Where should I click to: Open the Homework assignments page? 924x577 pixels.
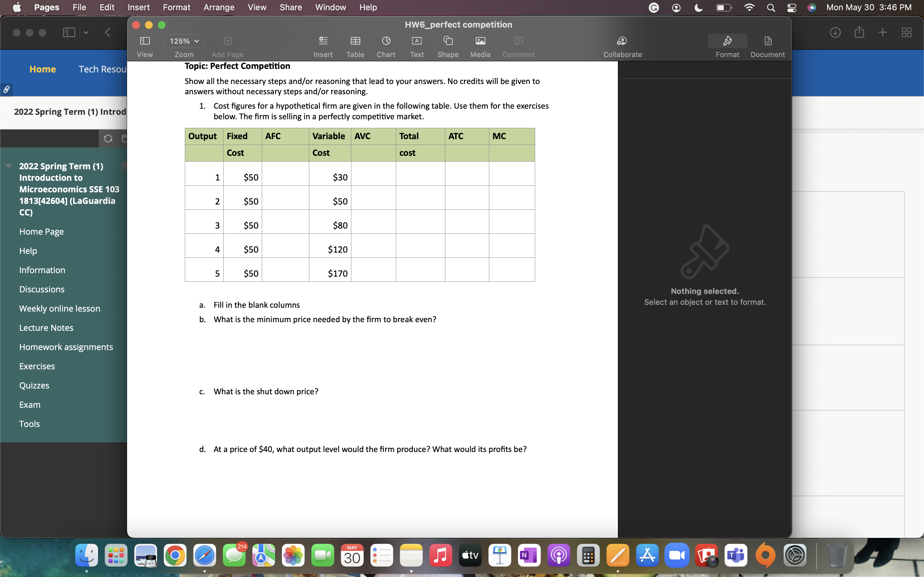click(66, 347)
